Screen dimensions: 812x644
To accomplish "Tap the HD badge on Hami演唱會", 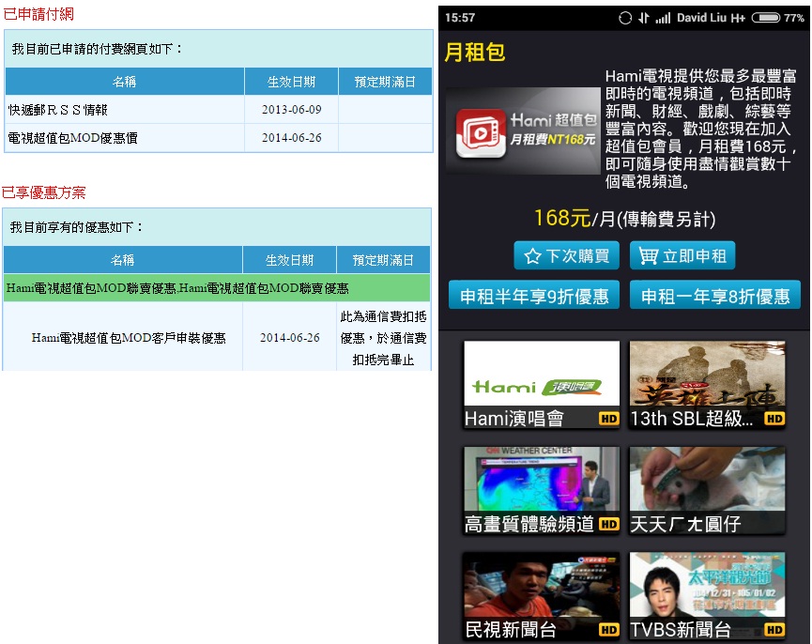I will [608, 419].
